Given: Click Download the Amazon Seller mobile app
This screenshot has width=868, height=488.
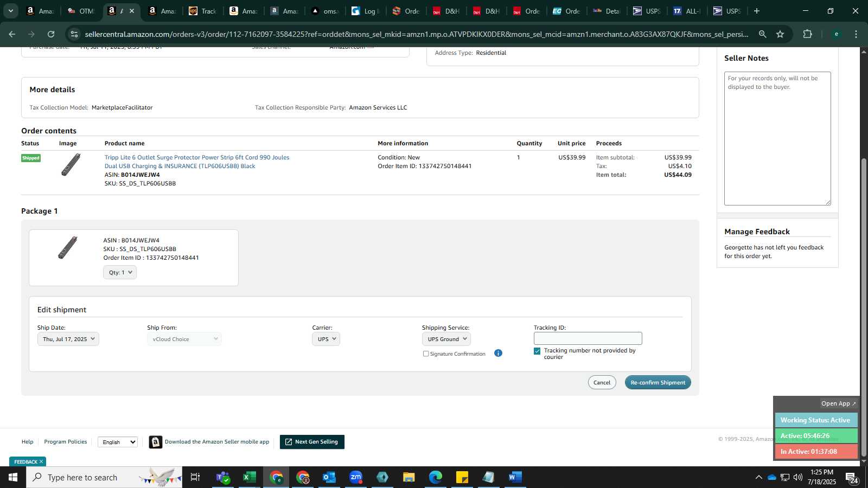Looking at the screenshot, I should pyautogui.click(x=216, y=441).
